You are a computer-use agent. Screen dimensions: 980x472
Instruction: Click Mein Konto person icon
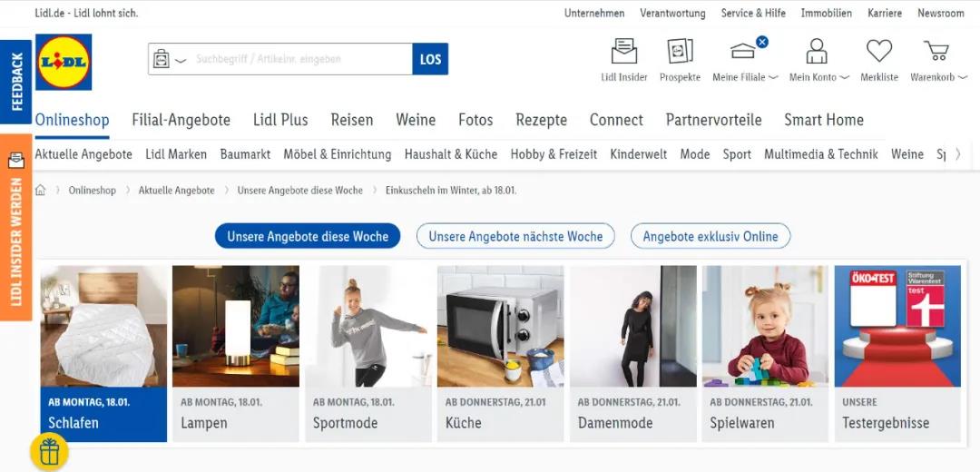(x=817, y=51)
